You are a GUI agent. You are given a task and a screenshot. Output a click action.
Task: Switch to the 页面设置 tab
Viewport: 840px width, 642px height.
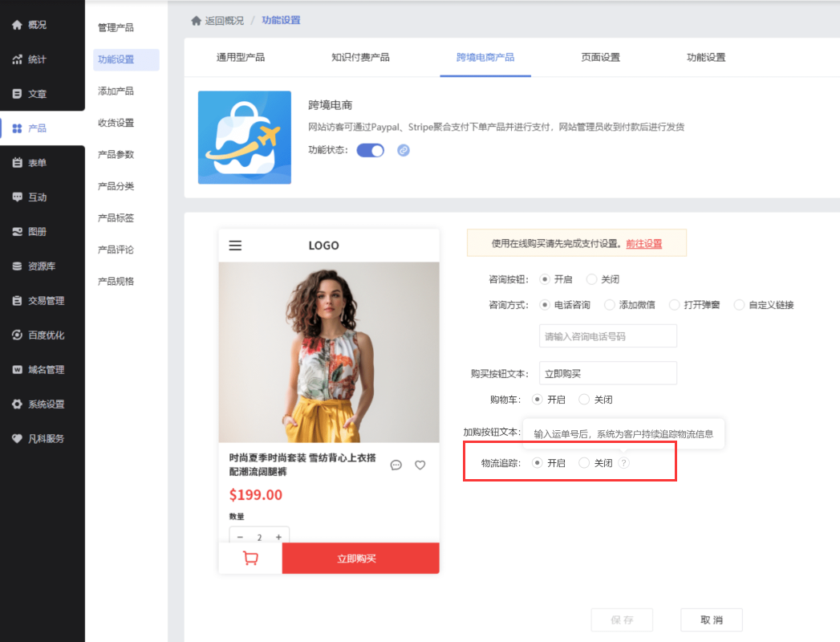(x=600, y=58)
